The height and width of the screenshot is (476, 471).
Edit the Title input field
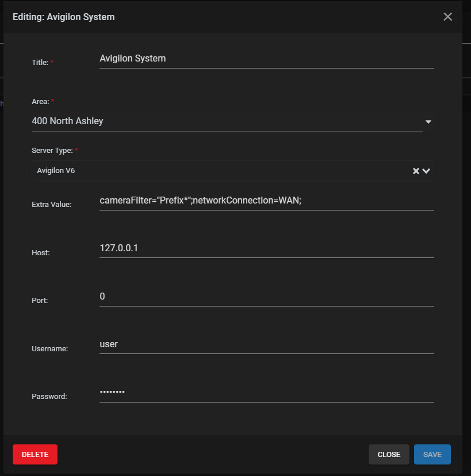(267, 59)
